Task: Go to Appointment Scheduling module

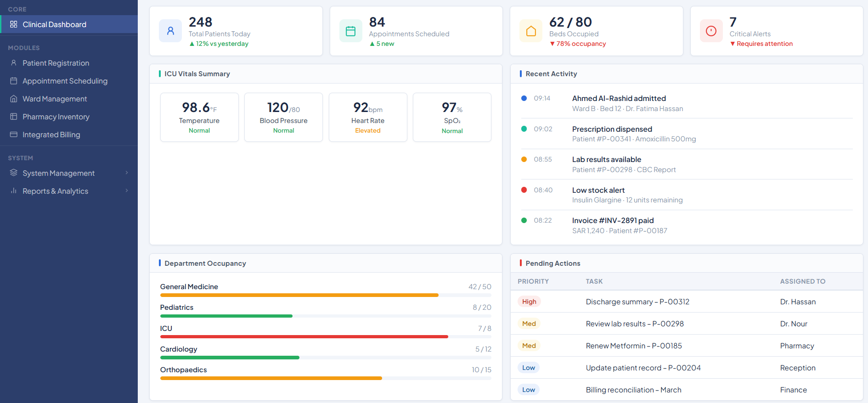Action: pos(65,81)
